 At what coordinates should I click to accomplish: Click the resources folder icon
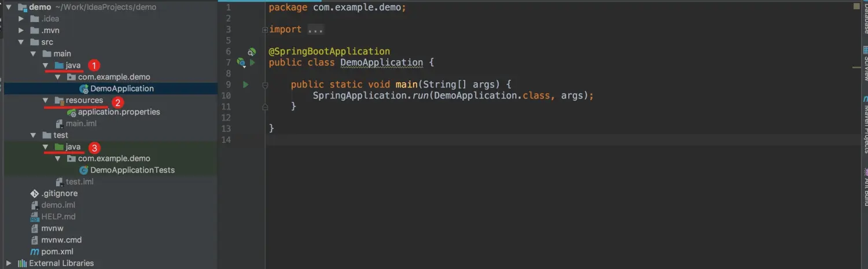58,100
